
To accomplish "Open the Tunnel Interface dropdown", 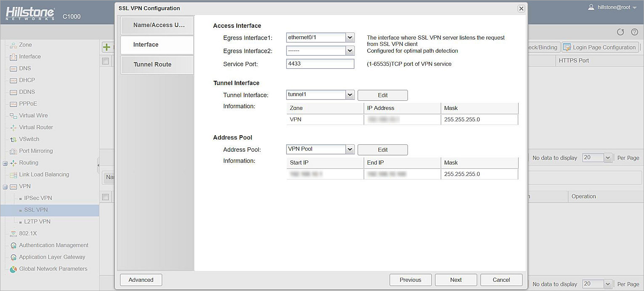I will point(350,95).
